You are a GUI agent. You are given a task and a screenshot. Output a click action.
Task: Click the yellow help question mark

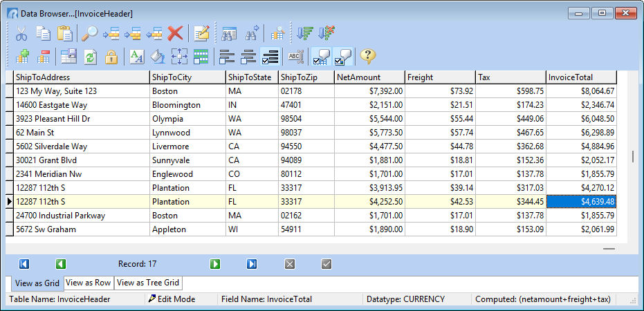click(x=367, y=57)
